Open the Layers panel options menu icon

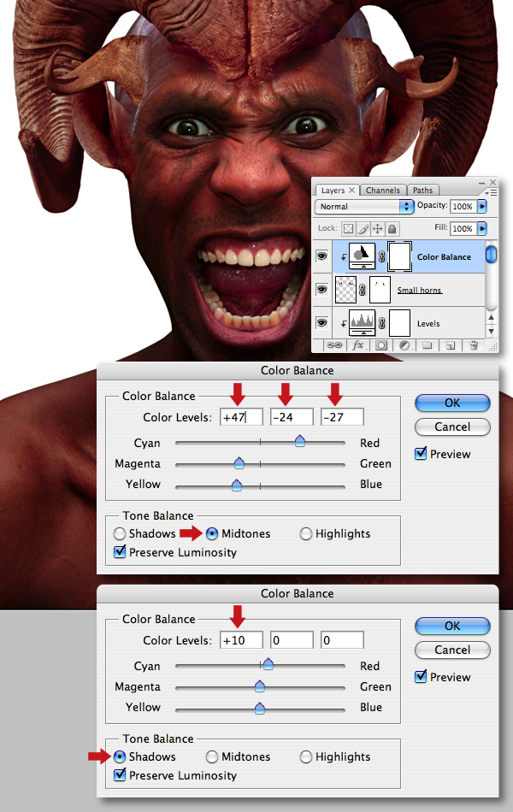click(491, 192)
